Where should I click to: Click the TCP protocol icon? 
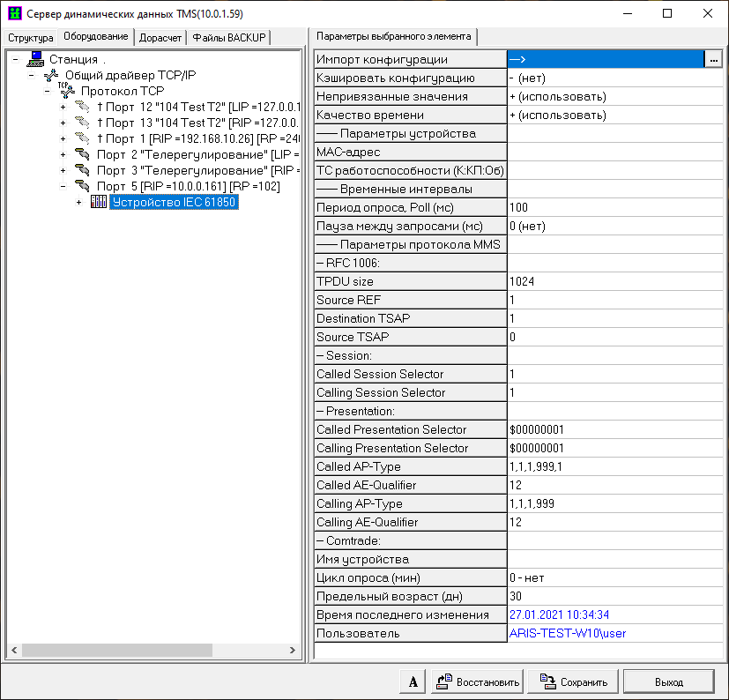(66, 91)
